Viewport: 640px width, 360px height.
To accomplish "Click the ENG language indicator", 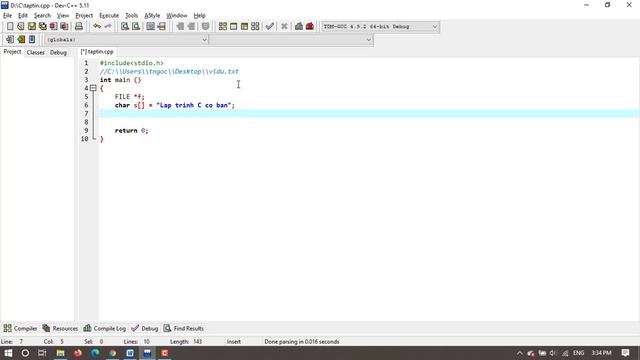I will coord(578,353).
